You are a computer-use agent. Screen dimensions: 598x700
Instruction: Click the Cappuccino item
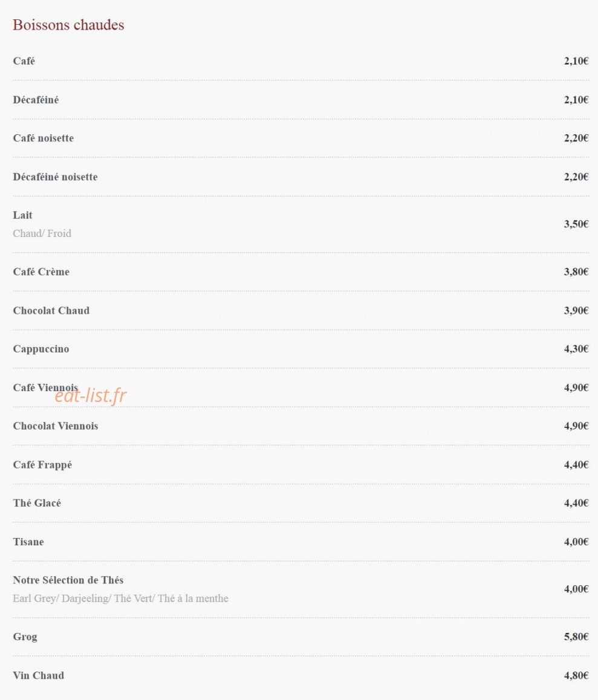tap(41, 349)
